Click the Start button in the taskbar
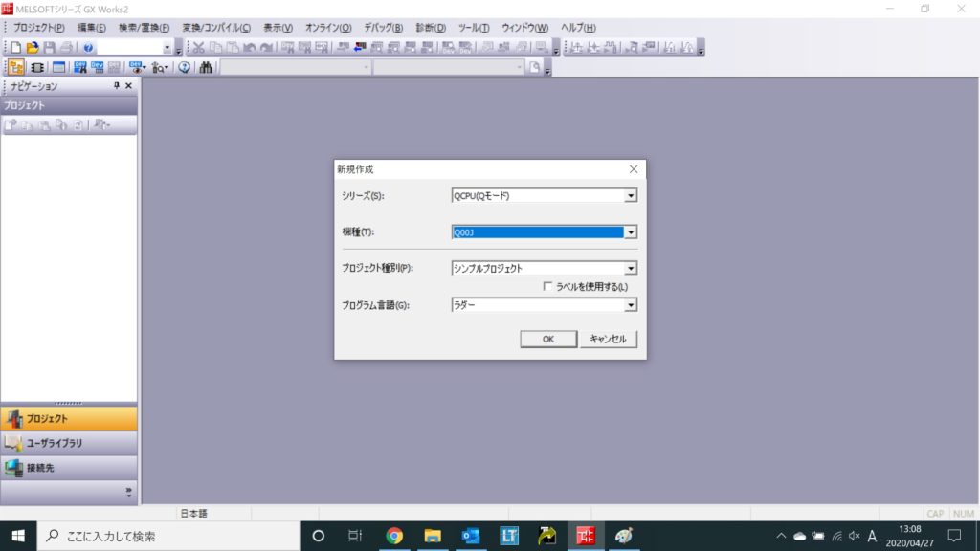The image size is (980, 551). [x=18, y=536]
